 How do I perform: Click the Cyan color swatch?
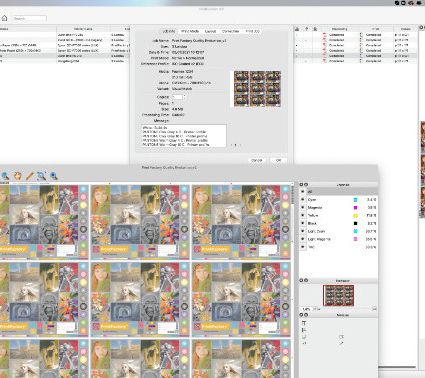[x=355, y=200]
